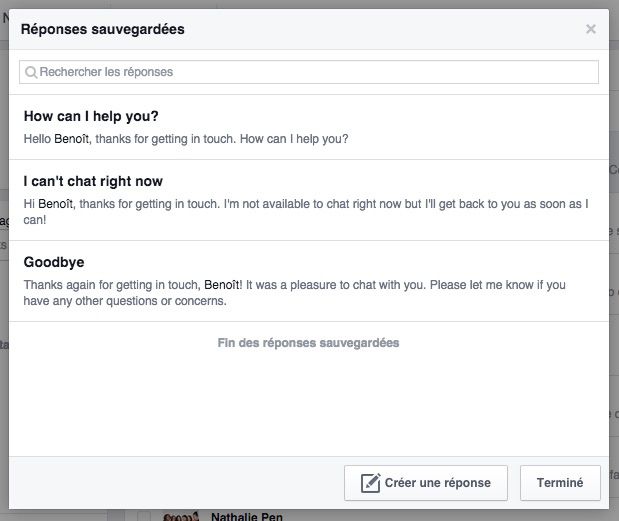Click the Créer une réponse button label
This screenshot has height=521, width=619.
[x=437, y=483]
